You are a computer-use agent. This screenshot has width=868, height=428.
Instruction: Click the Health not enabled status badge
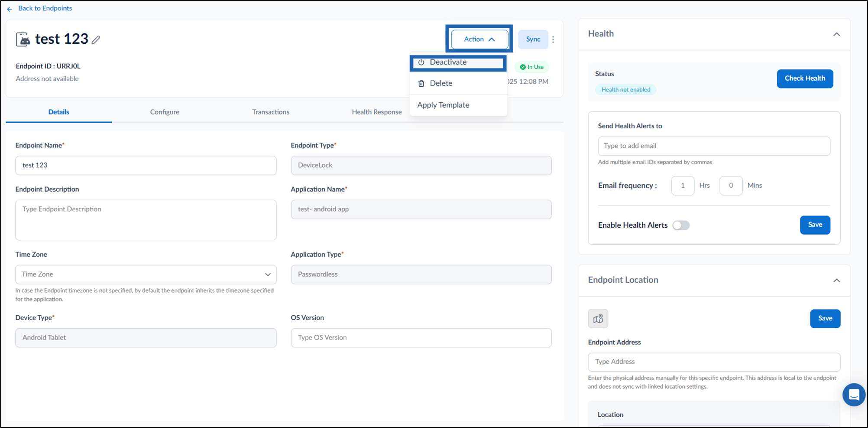click(625, 90)
